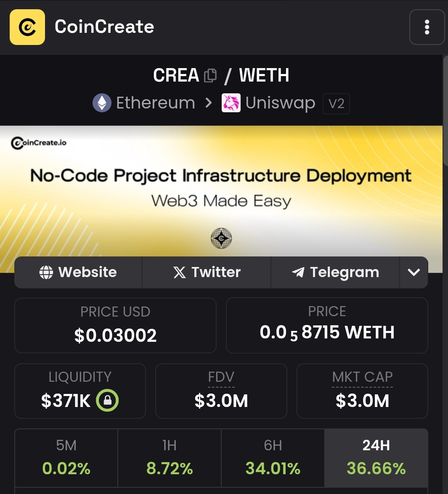Expand more social links chevron
Viewport: 448px width, 494px height.
[x=414, y=272]
